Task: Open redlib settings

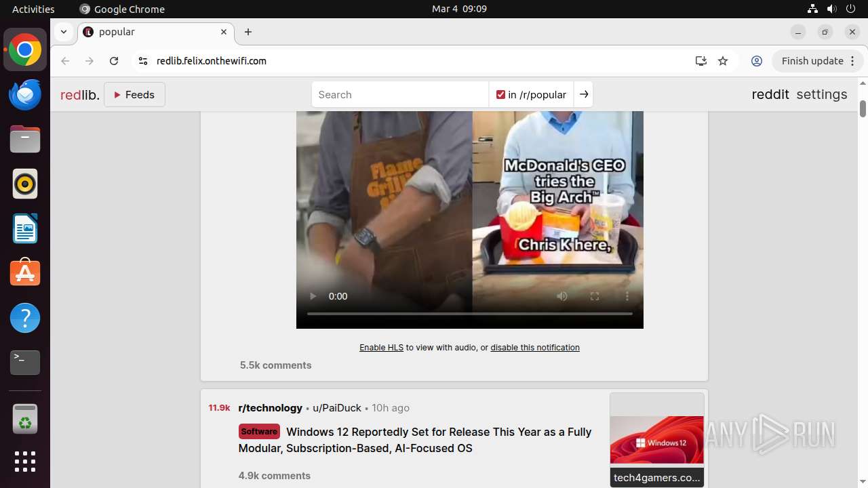Action: pyautogui.click(x=822, y=94)
